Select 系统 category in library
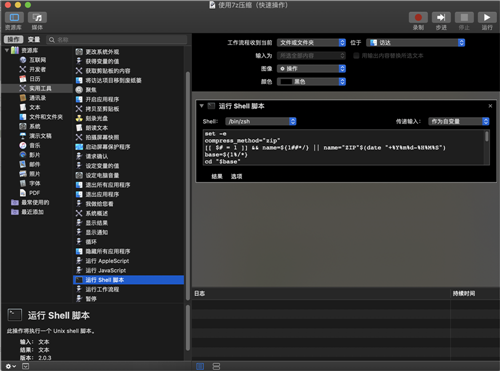 30,126
